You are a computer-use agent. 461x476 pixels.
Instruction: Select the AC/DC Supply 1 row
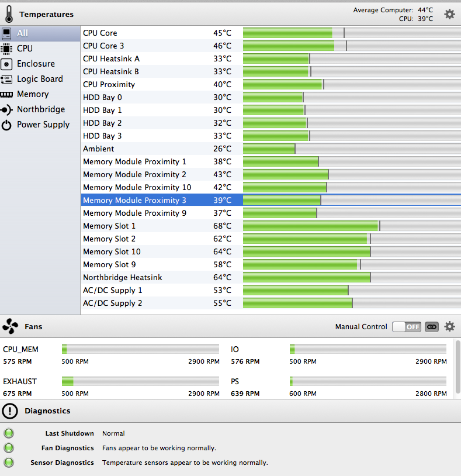click(271, 290)
